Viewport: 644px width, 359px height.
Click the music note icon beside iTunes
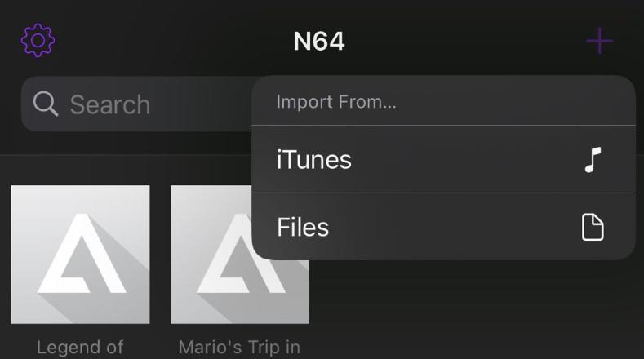593,159
